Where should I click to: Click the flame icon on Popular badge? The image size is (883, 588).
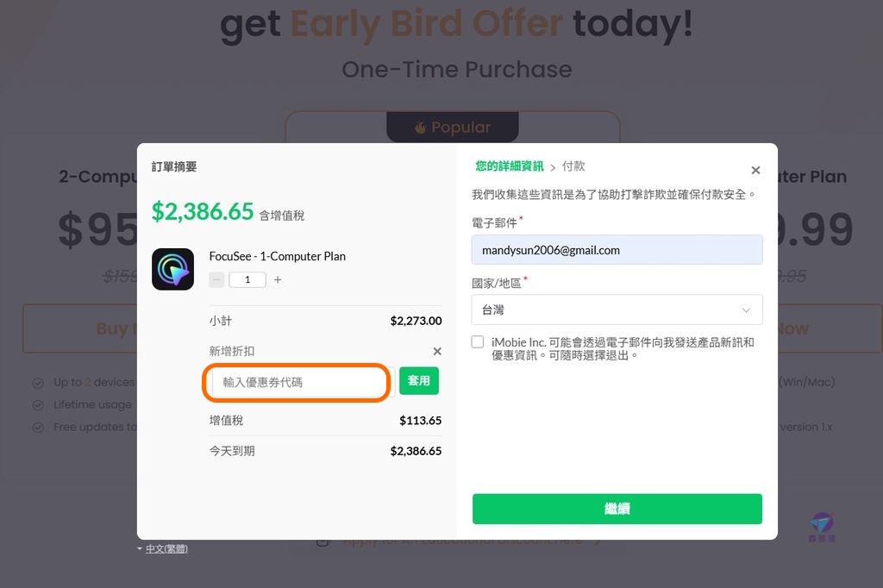click(420, 128)
